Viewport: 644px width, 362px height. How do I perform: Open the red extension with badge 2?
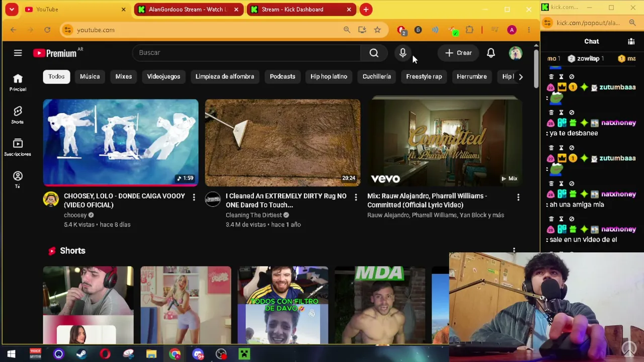tap(401, 30)
